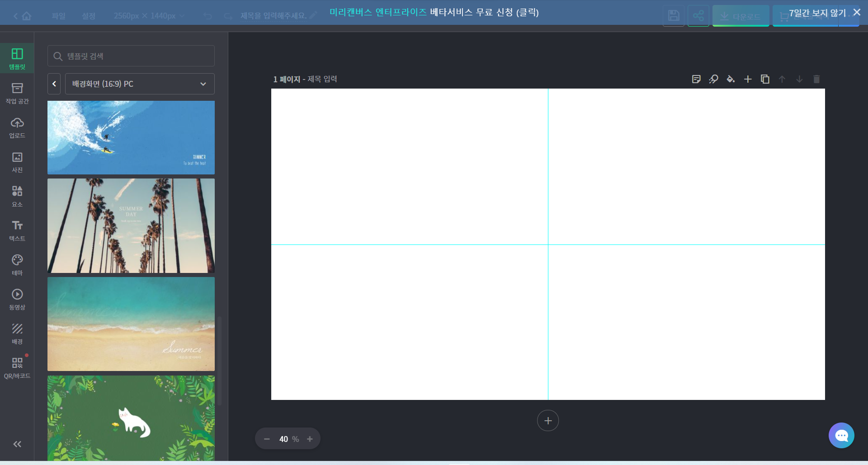The image size is (868, 465).
Task: Open the chat support bubble
Action: tap(841, 435)
